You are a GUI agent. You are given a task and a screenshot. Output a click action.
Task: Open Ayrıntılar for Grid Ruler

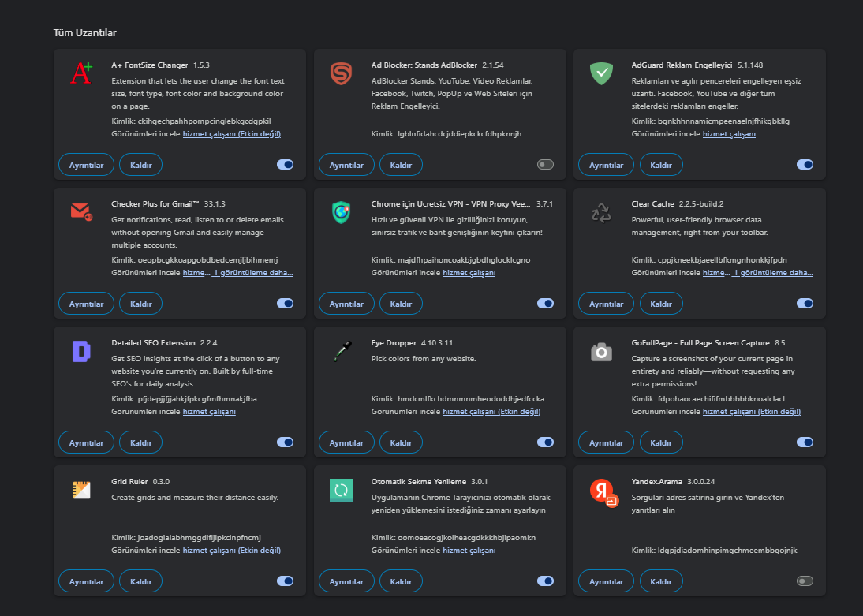click(87, 581)
